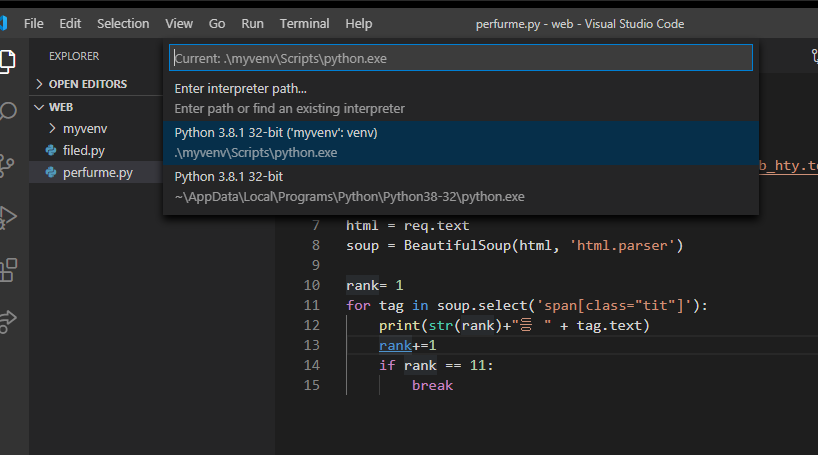The height and width of the screenshot is (455, 818).
Task: Click 'req.text' on line 7
Action: click(436, 225)
